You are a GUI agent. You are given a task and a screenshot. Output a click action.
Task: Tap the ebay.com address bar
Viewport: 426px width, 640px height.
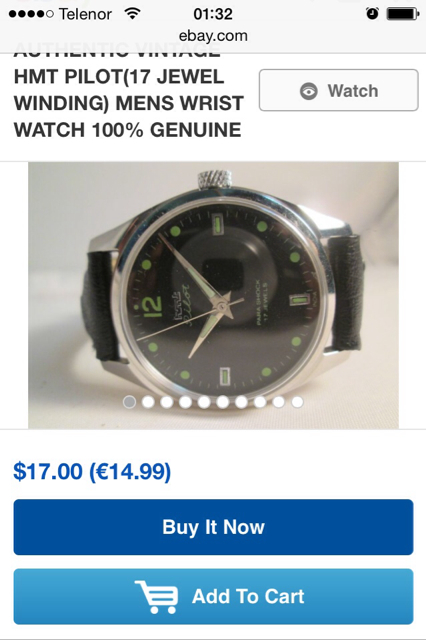(213, 36)
